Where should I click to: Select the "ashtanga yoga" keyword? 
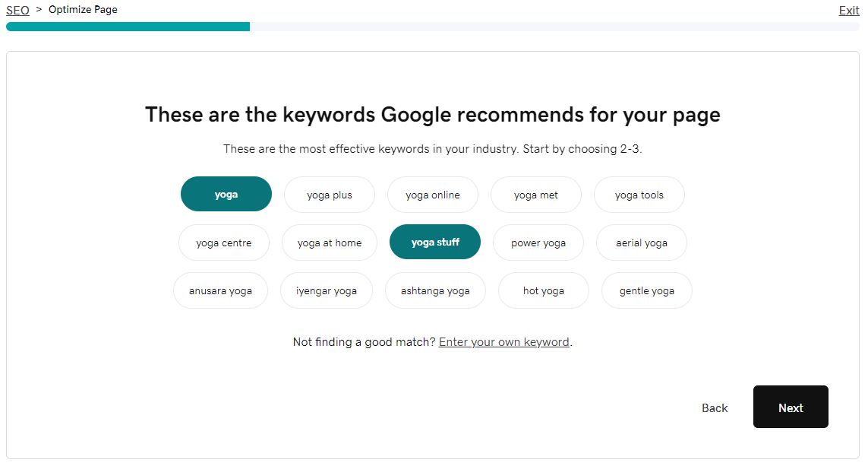pyautogui.click(x=435, y=290)
